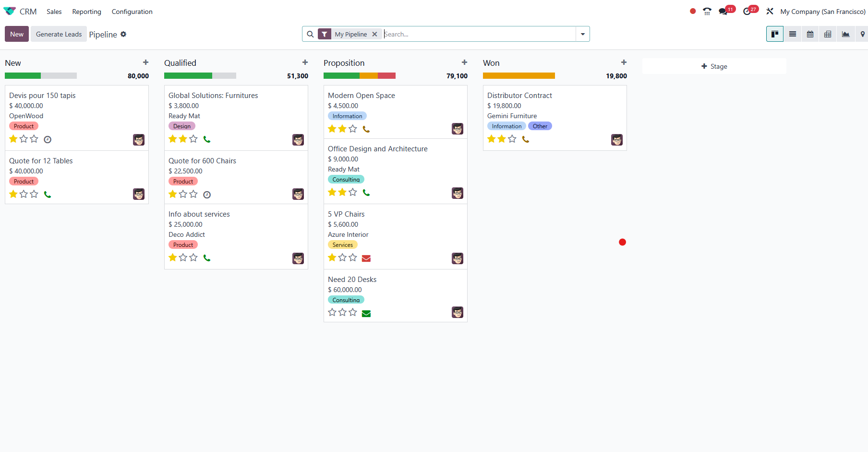Viewport: 868px width, 452px height.
Task: Set second star on Info about services card
Action: [183, 257]
